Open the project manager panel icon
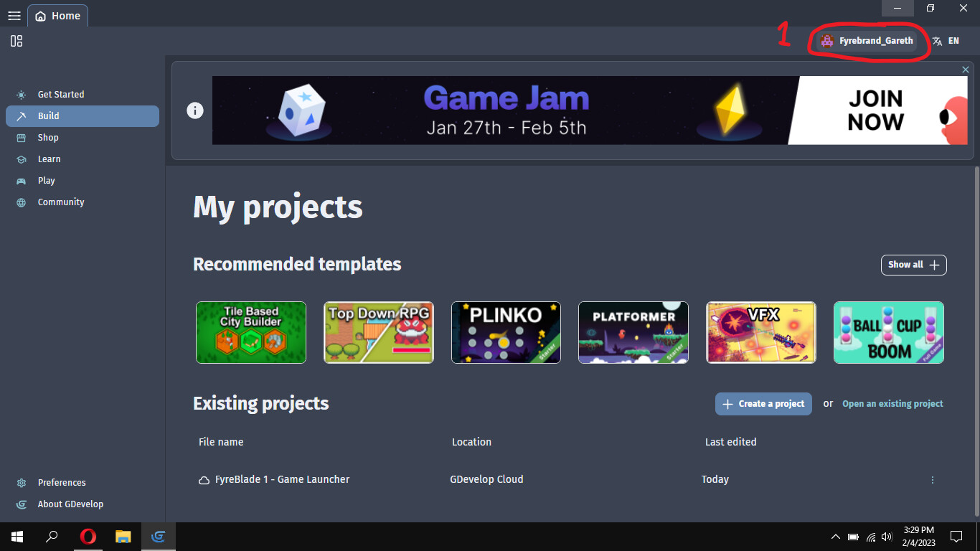980x551 pixels. coord(17,41)
